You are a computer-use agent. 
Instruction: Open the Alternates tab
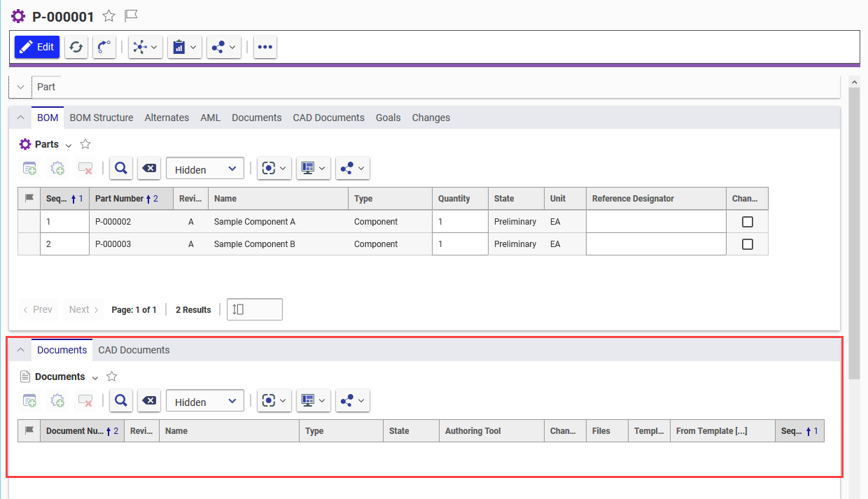point(167,118)
